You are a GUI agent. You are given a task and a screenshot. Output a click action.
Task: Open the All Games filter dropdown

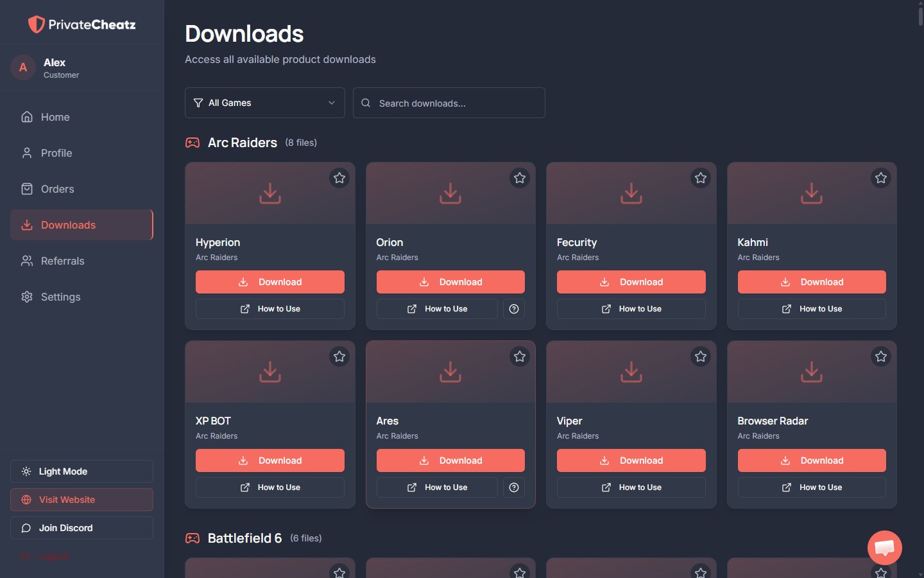click(x=265, y=103)
